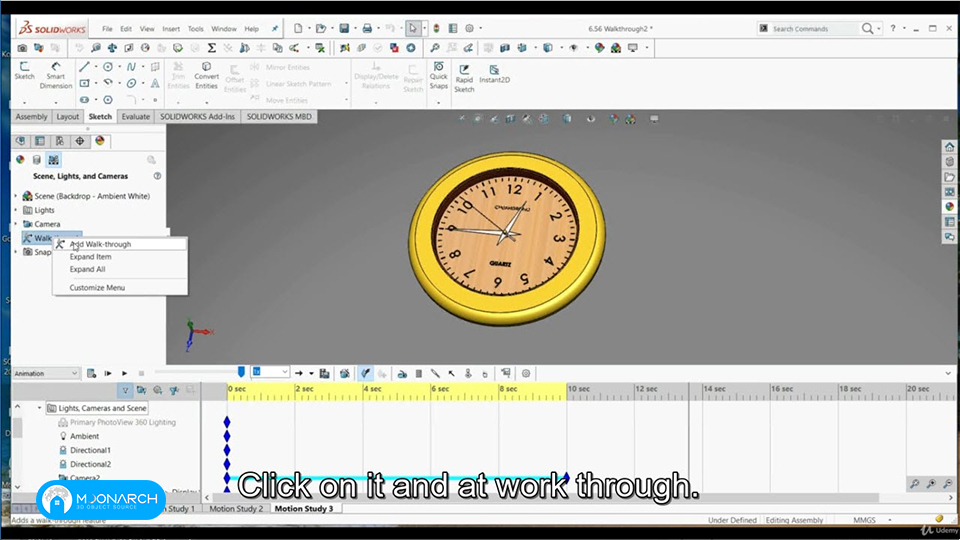This screenshot has width=960, height=540.
Task: Click the Sigma equations icon
Action: pyautogui.click(x=212, y=48)
